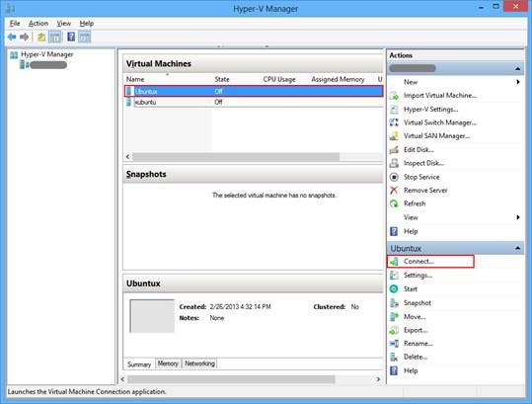Screen dimensions: 532x404
Task: Open the Action menu
Action: 38,24
